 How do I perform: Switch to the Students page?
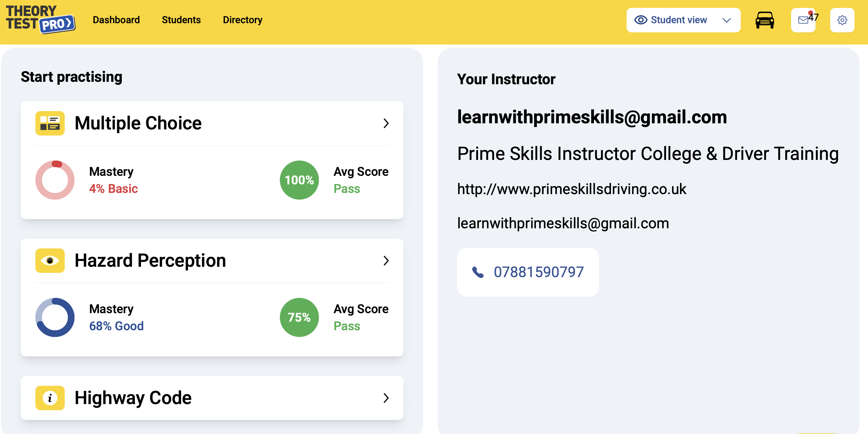pyautogui.click(x=181, y=20)
